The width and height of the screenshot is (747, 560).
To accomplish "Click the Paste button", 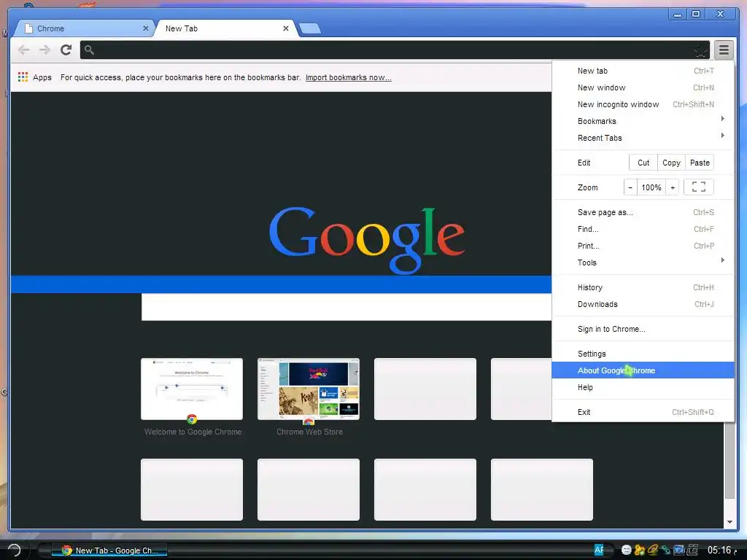I will [700, 163].
